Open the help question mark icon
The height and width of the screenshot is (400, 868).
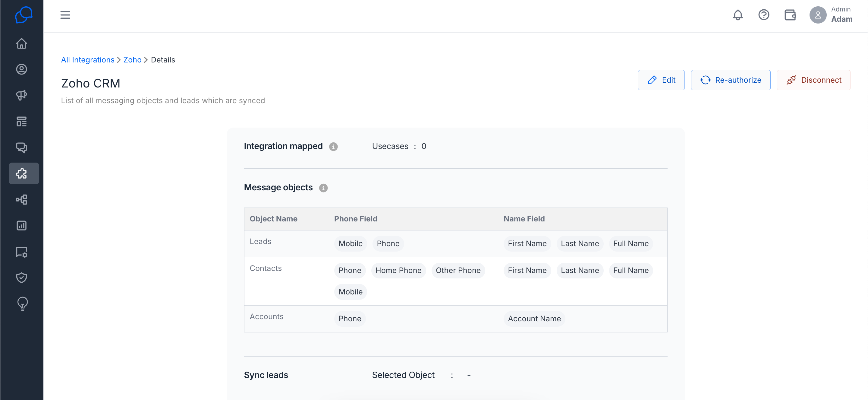coord(763,15)
